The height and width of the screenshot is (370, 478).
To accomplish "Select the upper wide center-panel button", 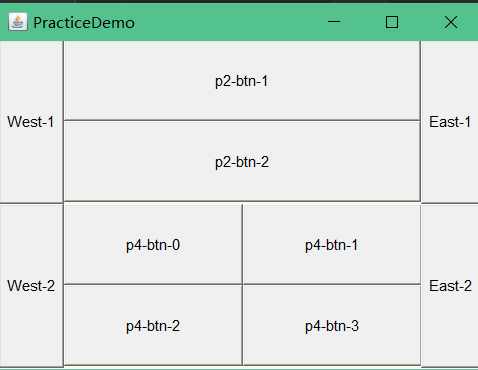I will pyautogui.click(x=242, y=81).
